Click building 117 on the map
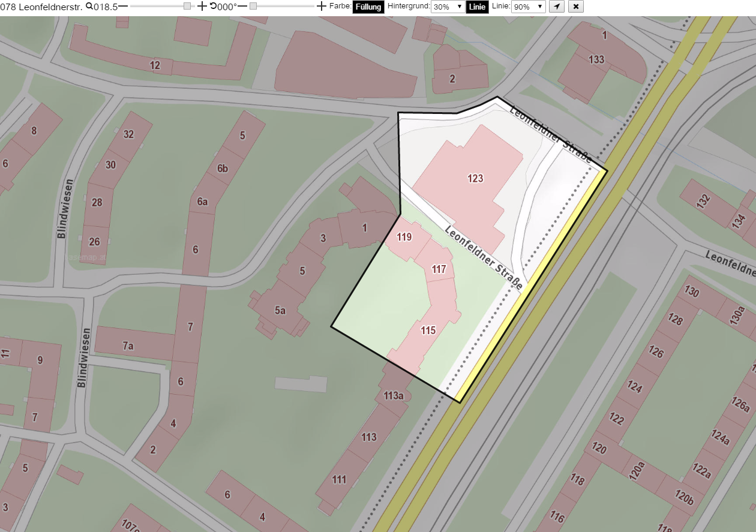The image size is (756, 532). 439,269
